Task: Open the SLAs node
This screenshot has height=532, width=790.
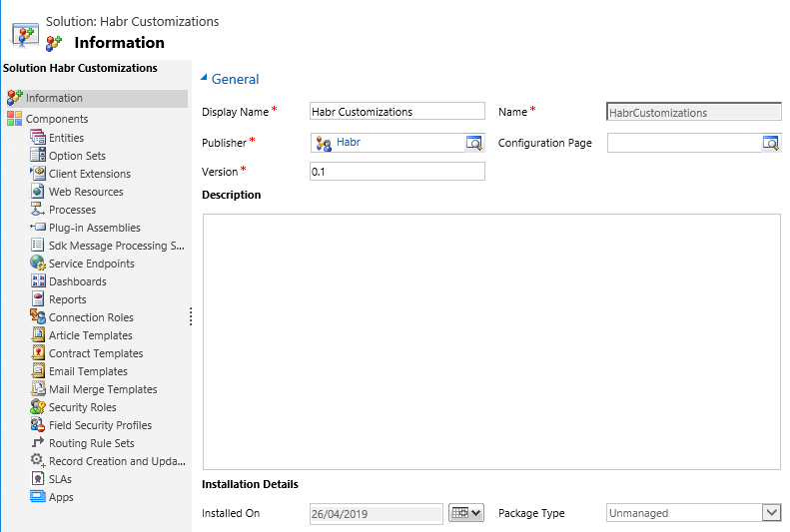Action: pyautogui.click(x=60, y=479)
